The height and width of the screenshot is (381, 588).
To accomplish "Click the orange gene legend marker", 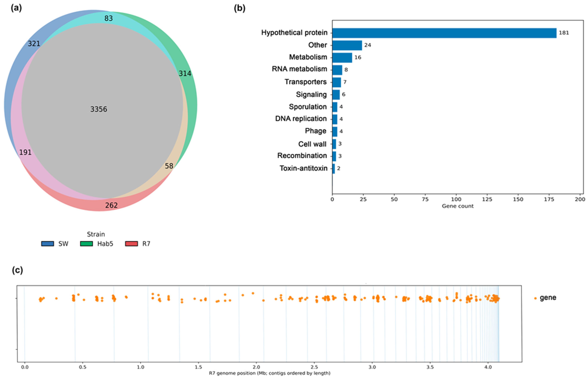I will pos(535,298).
